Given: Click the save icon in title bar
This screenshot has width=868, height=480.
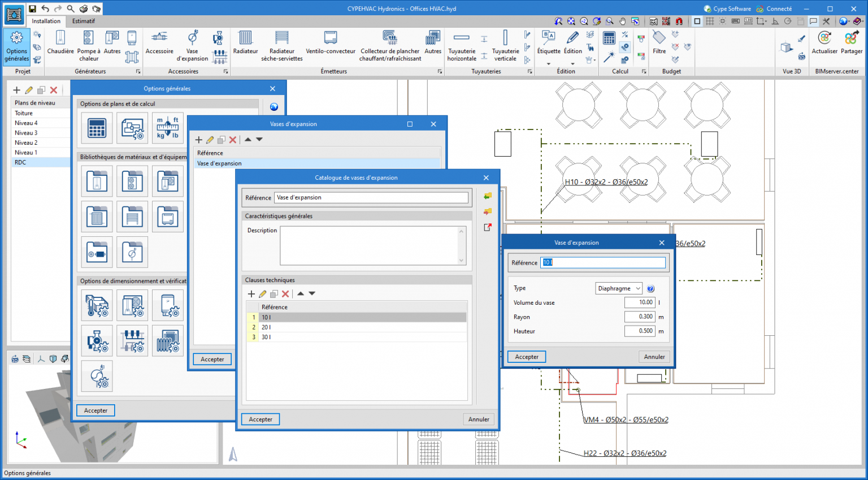Looking at the screenshot, I should pyautogui.click(x=32, y=8).
